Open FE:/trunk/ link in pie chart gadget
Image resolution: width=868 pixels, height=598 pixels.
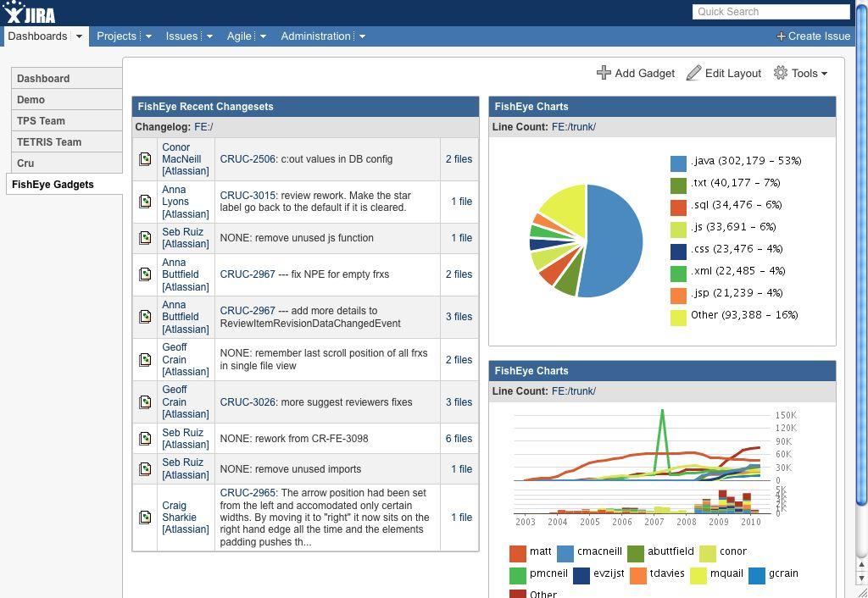(x=574, y=127)
